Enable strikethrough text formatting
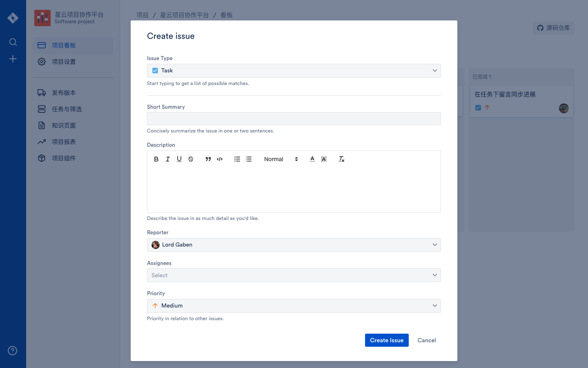This screenshot has width=588, height=368. point(191,159)
